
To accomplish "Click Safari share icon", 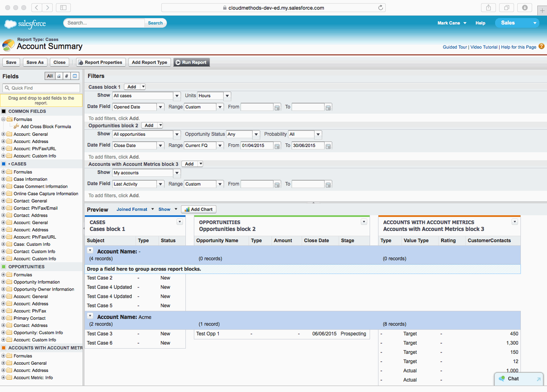I will 488,8.
